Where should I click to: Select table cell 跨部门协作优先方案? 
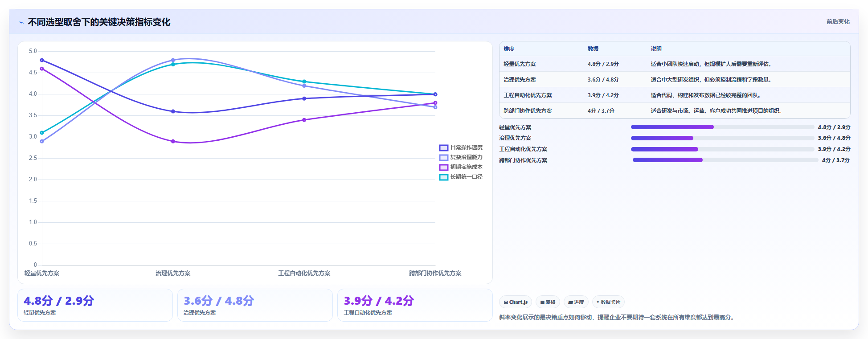528,111
